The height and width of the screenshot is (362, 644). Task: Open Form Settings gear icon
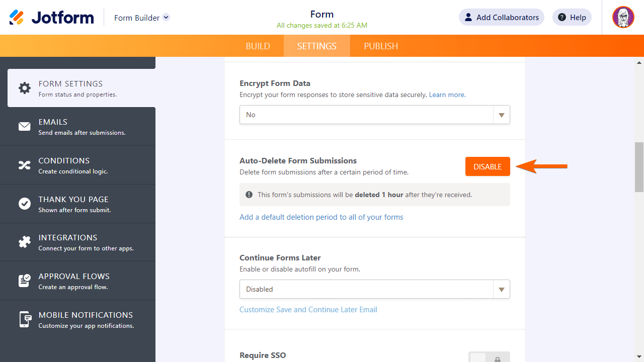point(24,88)
